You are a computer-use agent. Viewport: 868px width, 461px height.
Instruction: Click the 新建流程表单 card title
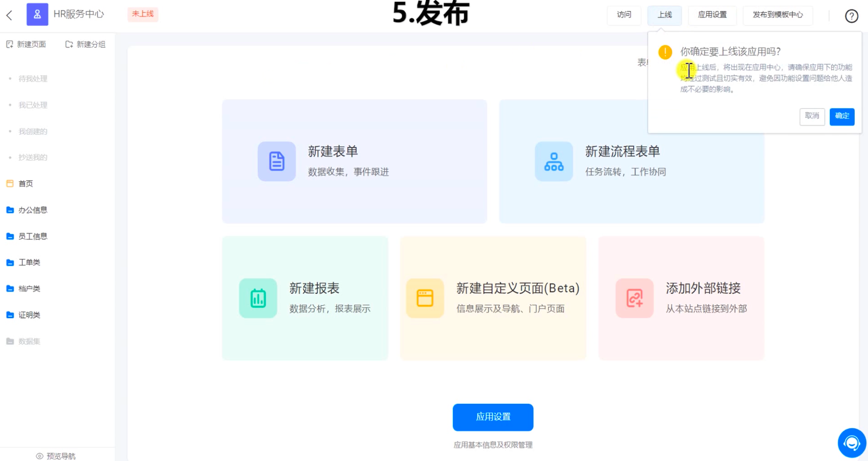point(623,152)
